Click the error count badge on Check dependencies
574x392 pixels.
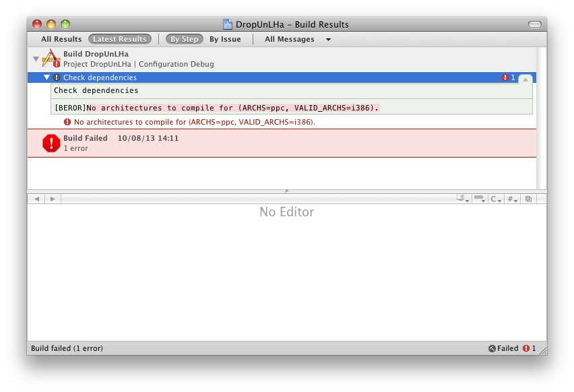point(508,77)
